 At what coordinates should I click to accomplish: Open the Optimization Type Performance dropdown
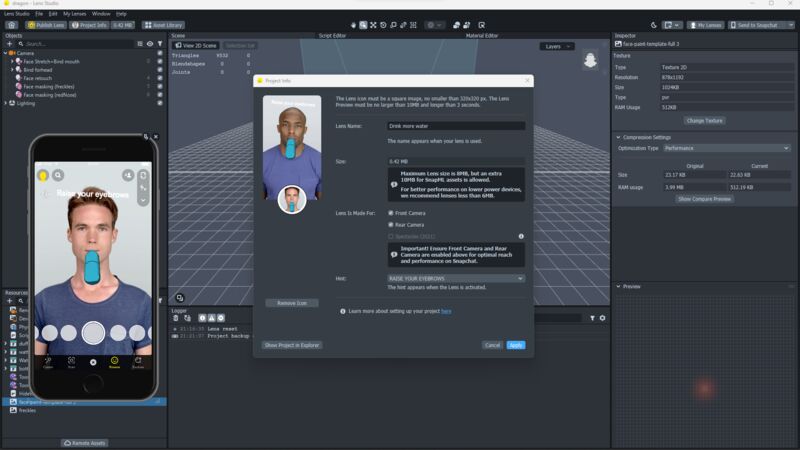click(x=727, y=148)
